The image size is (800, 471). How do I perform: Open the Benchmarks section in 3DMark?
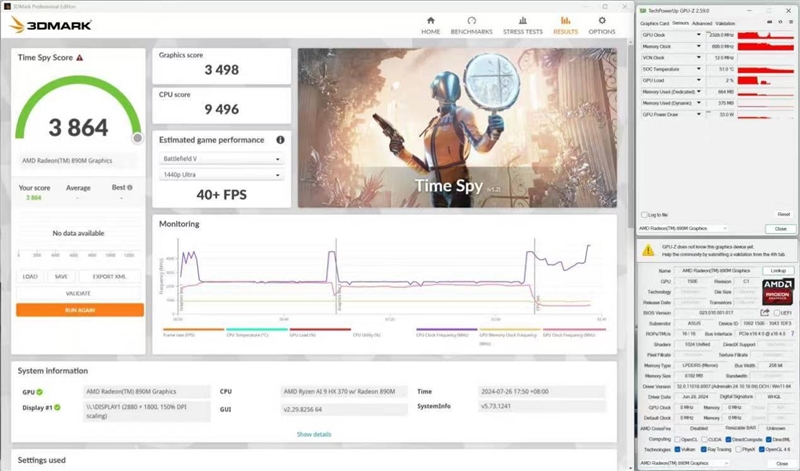pos(471,26)
